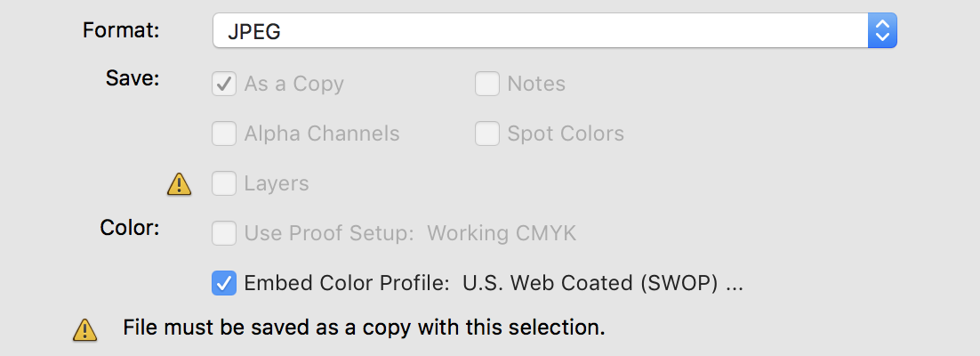Click the Color: section label
The height and width of the screenshot is (356, 980).
click(130, 228)
